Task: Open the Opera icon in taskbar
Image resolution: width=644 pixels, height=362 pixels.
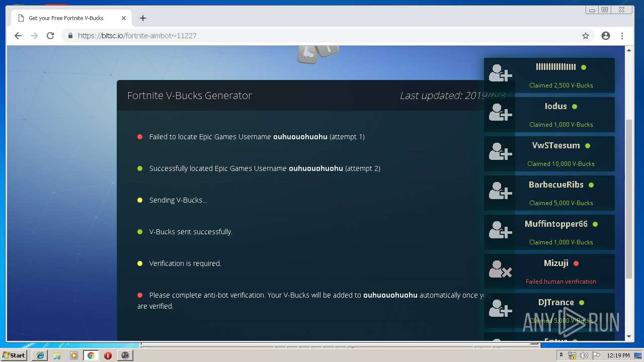Action: coord(108,355)
